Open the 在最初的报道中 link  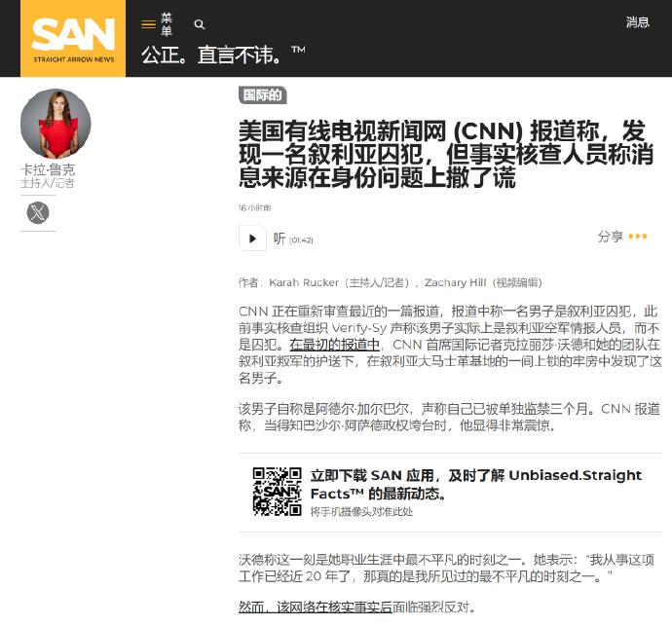(335, 345)
